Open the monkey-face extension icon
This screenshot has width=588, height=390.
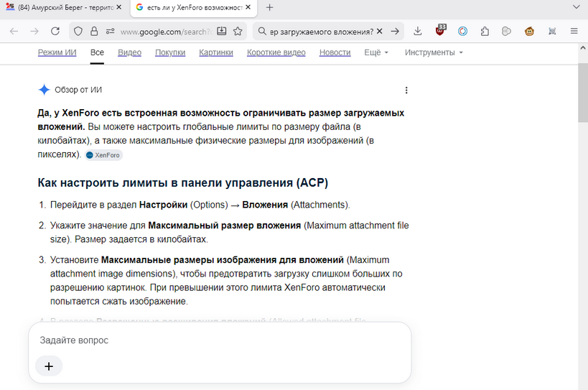tap(529, 31)
